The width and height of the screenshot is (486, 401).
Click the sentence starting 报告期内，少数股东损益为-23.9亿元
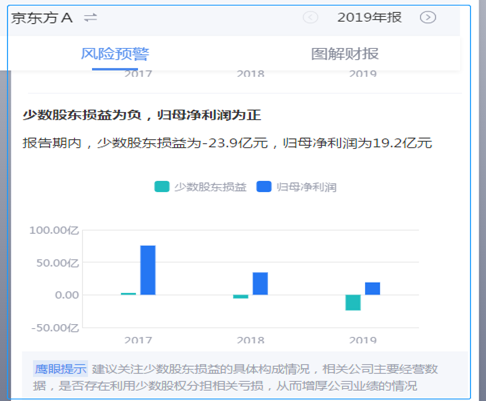227,143
